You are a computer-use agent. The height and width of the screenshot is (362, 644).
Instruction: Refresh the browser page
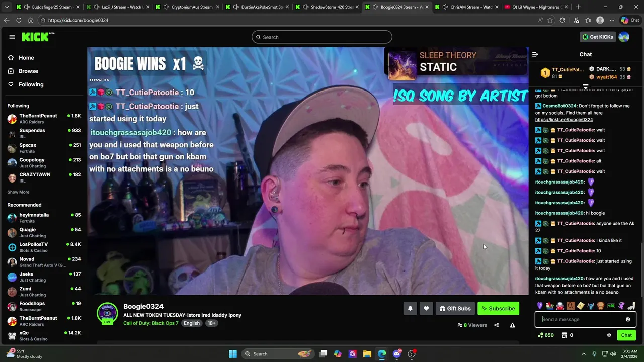tap(19, 20)
